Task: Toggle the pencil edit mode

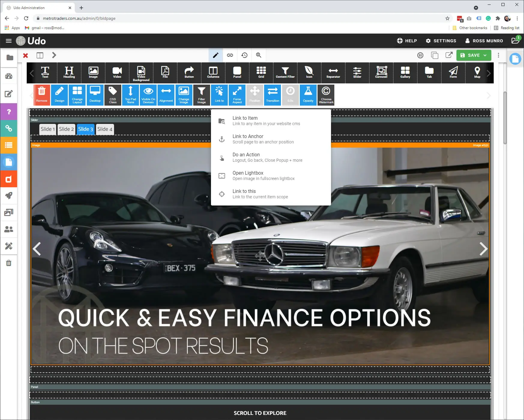Action: (215, 55)
